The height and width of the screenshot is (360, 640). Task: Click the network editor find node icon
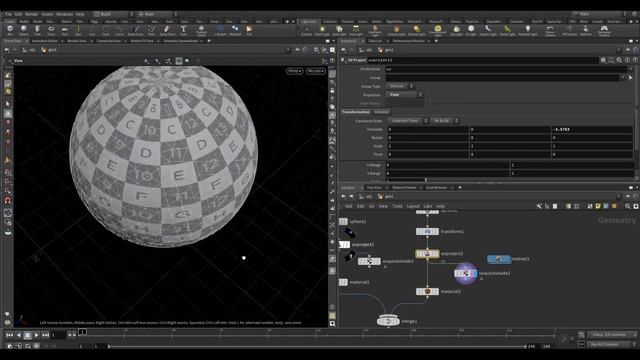click(x=628, y=206)
